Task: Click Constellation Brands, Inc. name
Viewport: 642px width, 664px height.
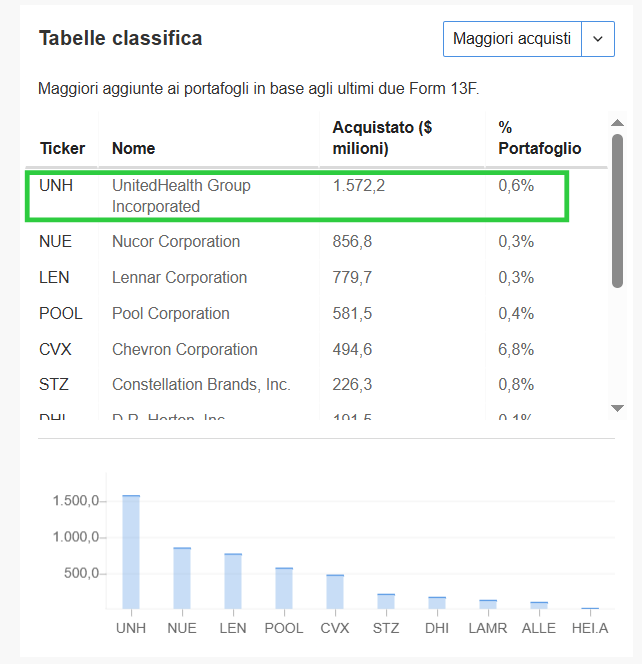Action: pyautogui.click(x=201, y=385)
